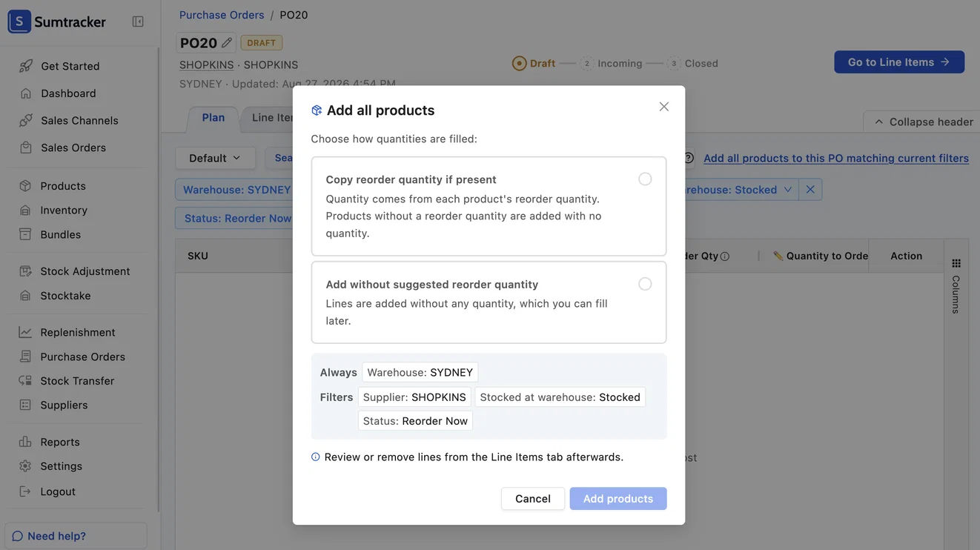
Task: Expand the Stocked warehouse filter chevron
Action: 788,190
